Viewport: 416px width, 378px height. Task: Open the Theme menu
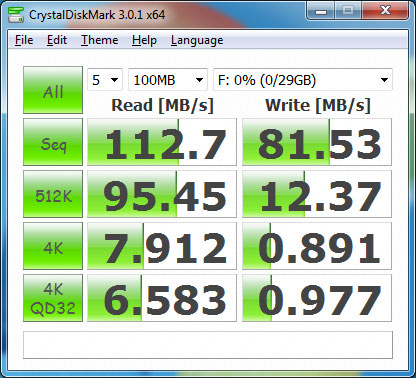(100, 40)
